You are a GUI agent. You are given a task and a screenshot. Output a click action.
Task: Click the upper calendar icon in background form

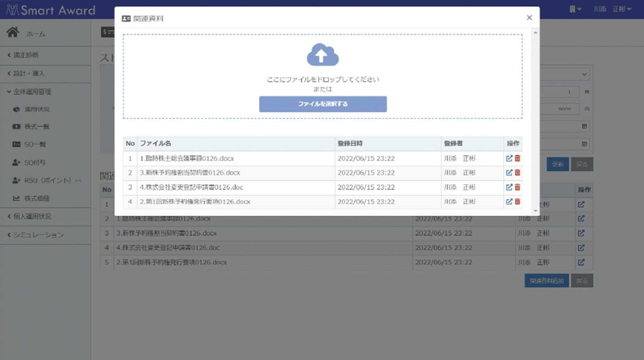[x=584, y=127]
